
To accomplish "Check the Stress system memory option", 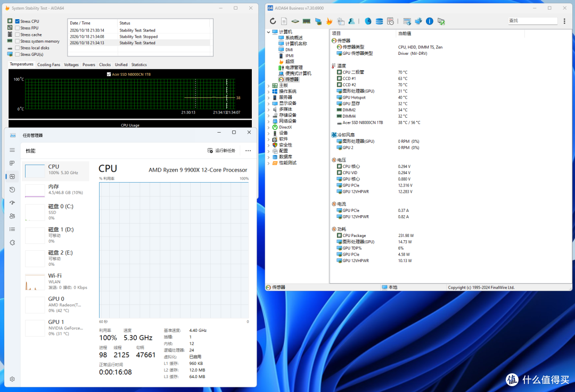I will click(17, 41).
